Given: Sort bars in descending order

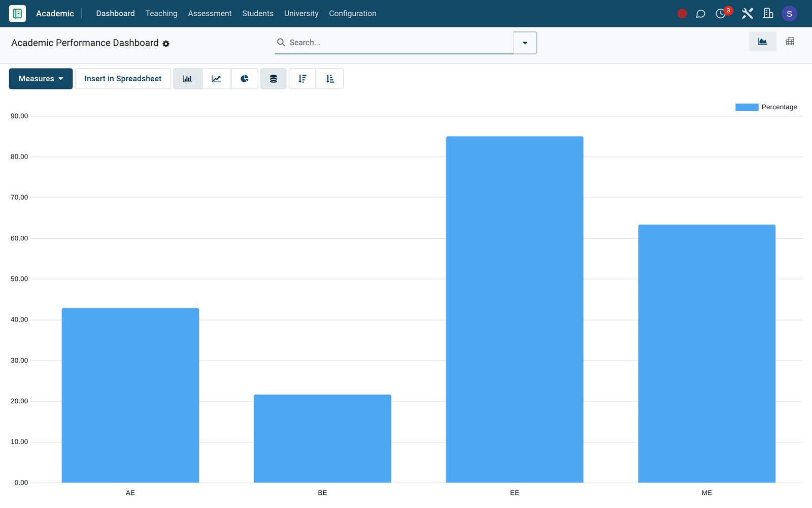Looking at the screenshot, I should 302,79.
